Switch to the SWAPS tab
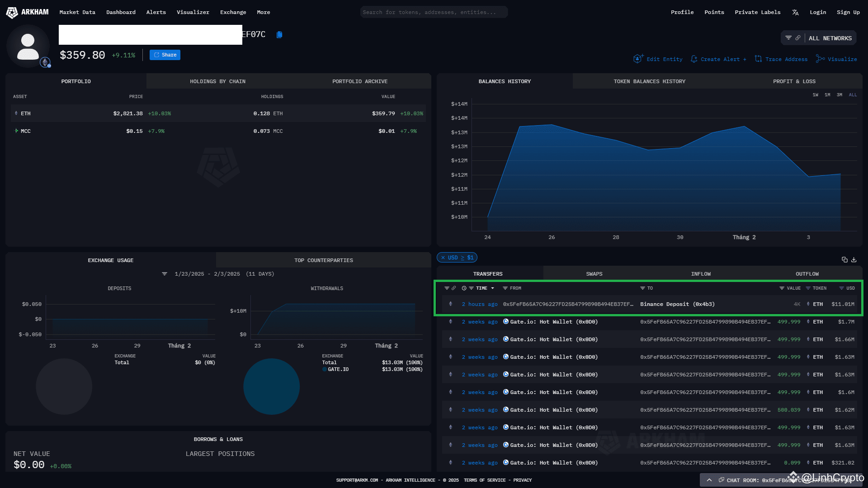 (594, 273)
